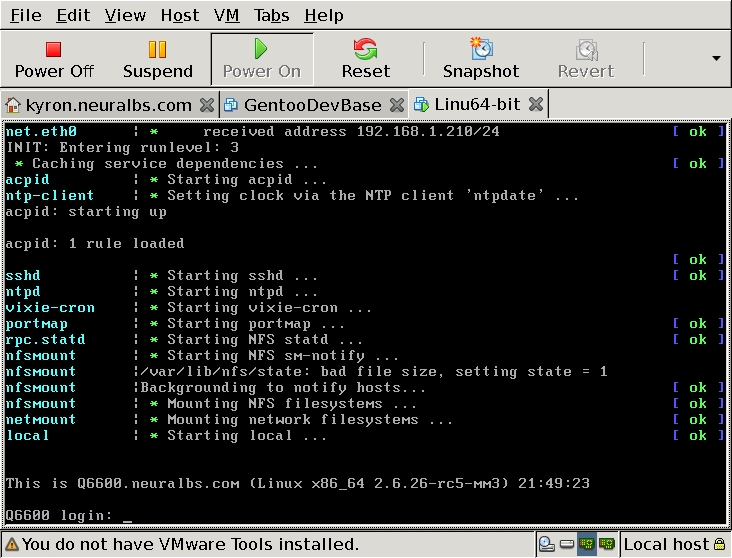Expand the toolbar overflow dropdown arrow
This screenshot has height=558, width=732.
coord(716,58)
